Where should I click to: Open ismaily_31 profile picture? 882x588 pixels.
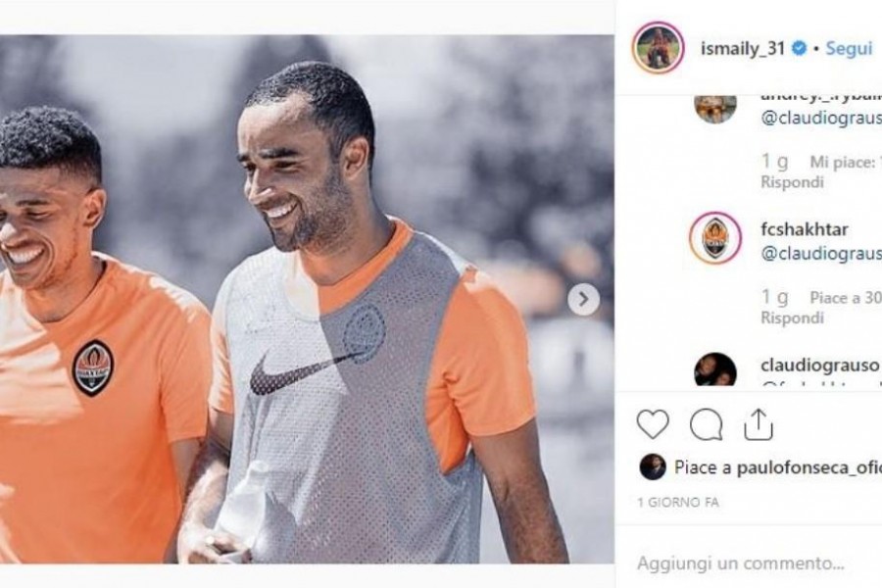pyautogui.click(x=659, y=48)
